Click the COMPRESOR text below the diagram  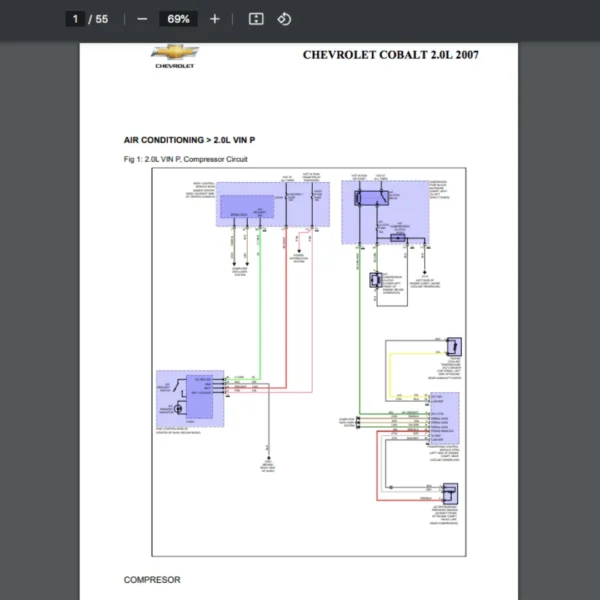coord(152,580)
